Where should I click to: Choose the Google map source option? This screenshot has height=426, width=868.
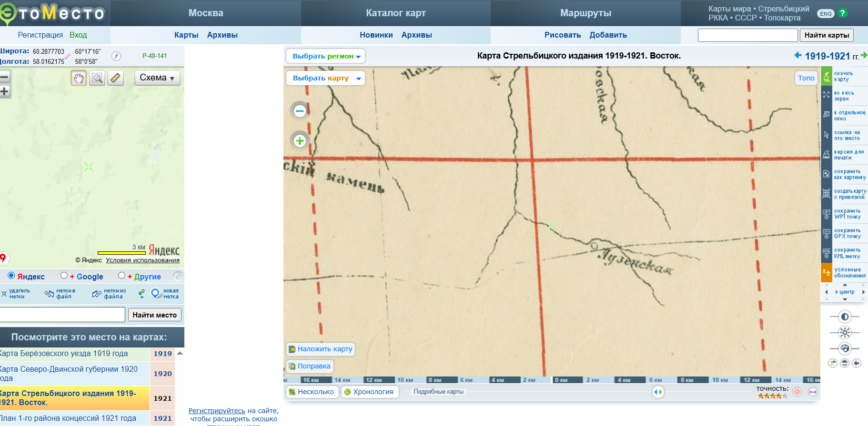click(64, 276)
